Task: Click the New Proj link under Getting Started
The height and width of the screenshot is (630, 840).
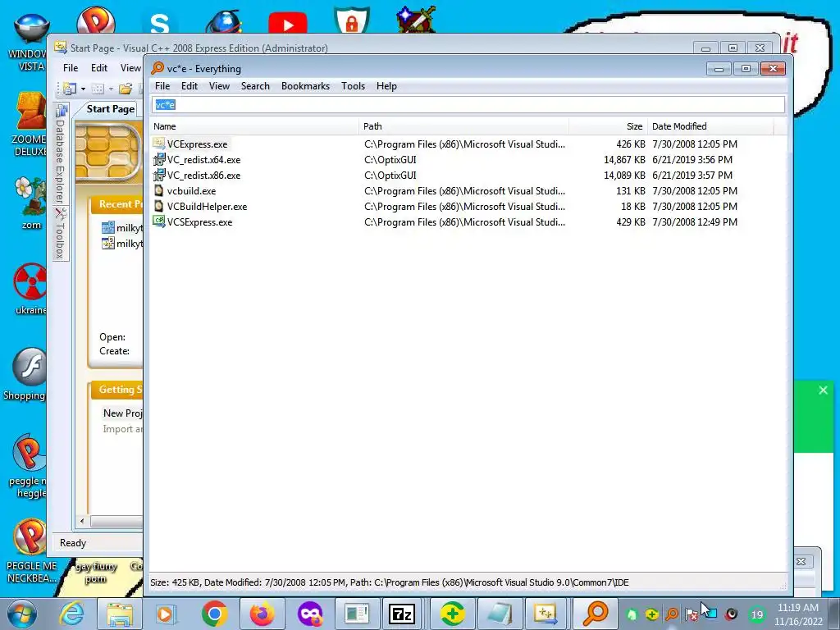Action: pyautogui.click(x=123, y=413)
